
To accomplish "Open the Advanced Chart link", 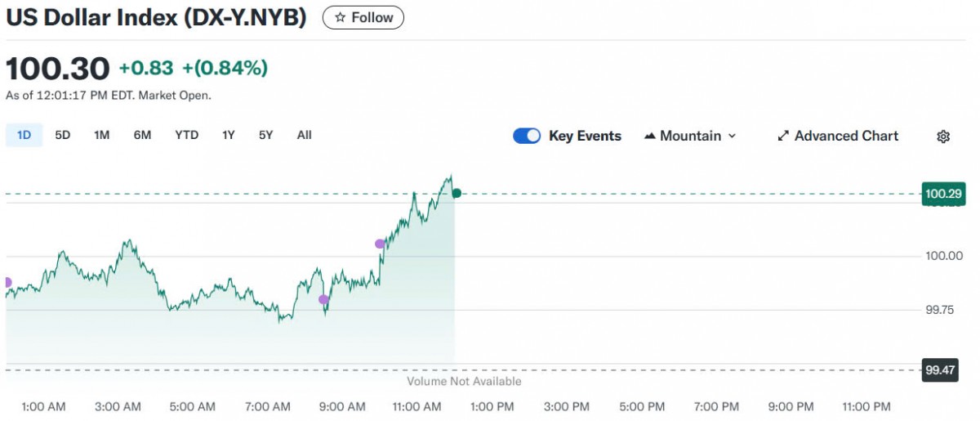I will pos(846,137).
